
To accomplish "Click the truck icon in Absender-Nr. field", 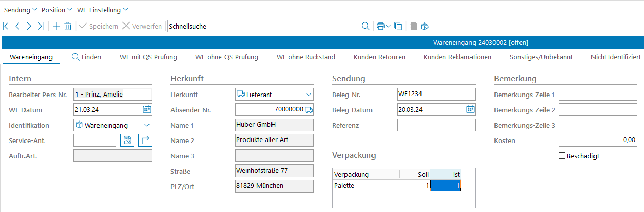I will (x=308, y=110).
